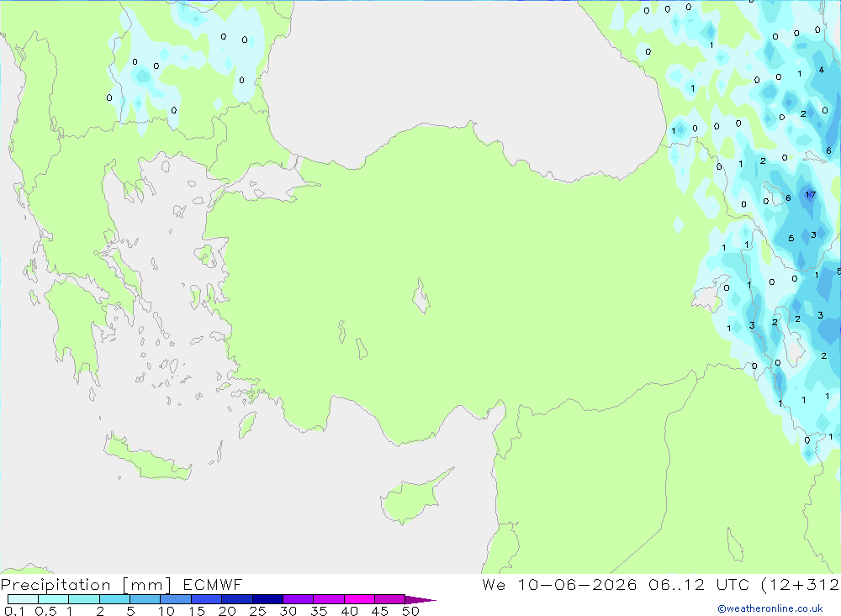The image size is (841, 616).
Task: Click the legend label '40'
Action: pyautogui.click(x=350, y=611)
